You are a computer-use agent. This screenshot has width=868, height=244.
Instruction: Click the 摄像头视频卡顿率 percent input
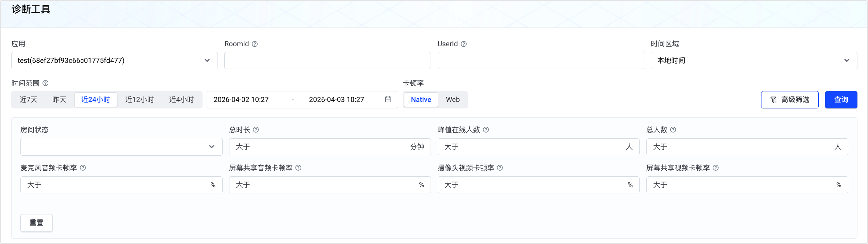pyautogui.click(x=539, y=185)
